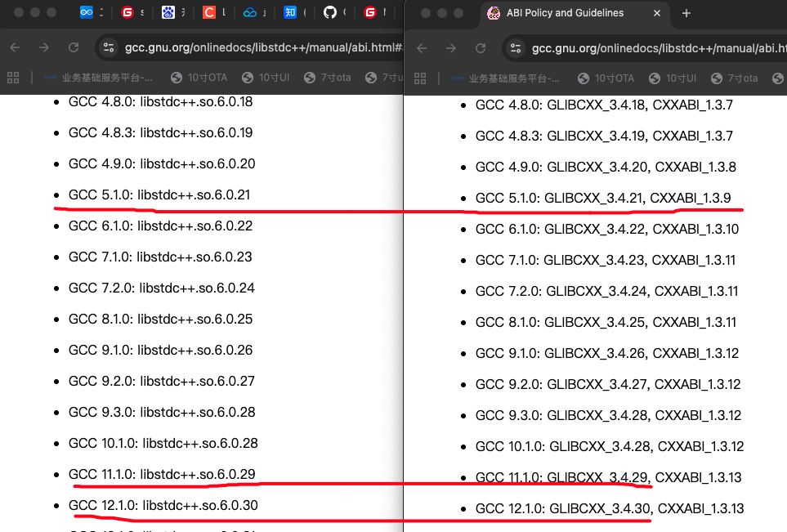Open site information icon in right window address bar
Image resolution: width=787 pixels, height=532 pixels.
(x=516, y=48)
